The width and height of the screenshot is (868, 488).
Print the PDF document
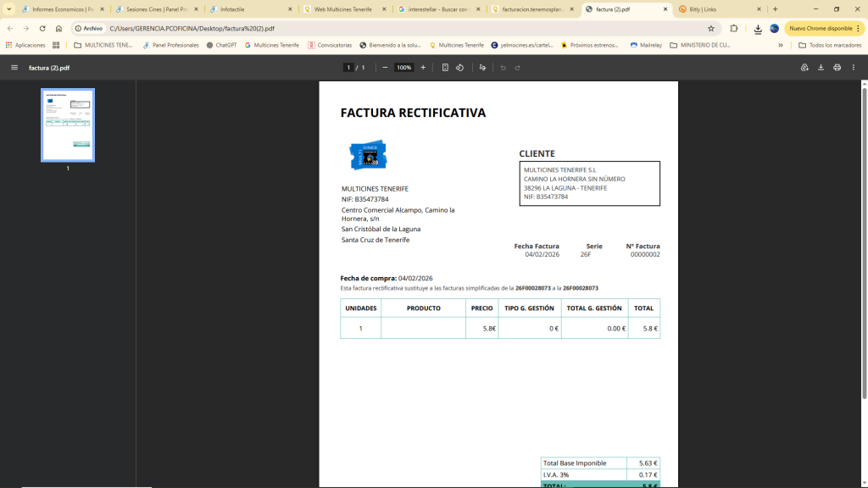click(x=837, y=67)
